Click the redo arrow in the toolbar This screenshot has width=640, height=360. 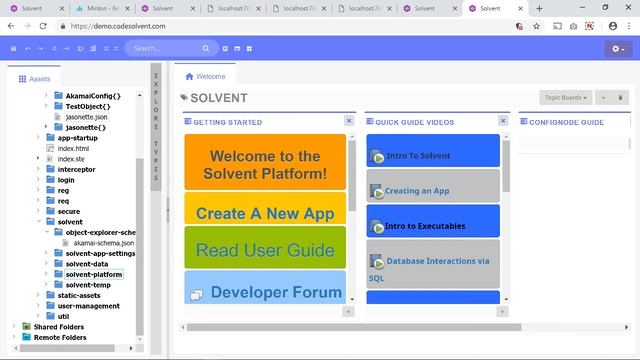coord(40,49)
